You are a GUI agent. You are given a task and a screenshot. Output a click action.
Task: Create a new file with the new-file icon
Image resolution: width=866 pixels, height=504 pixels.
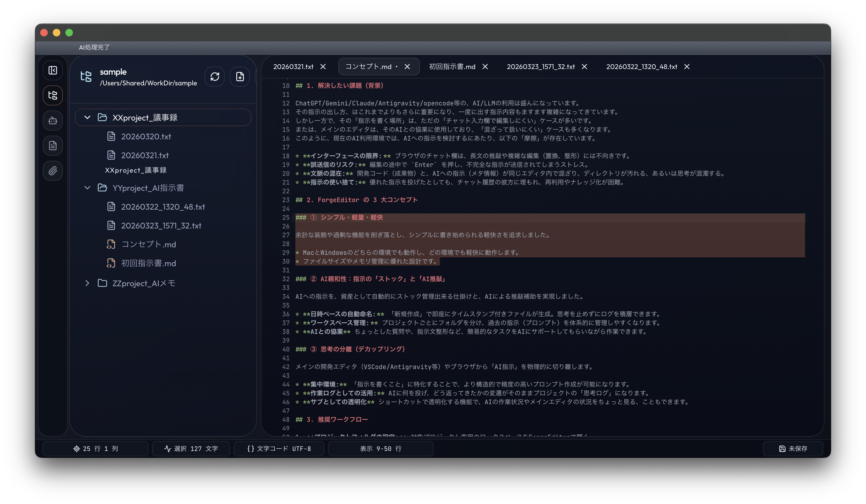pyautogui.click(x=239, y=77)
